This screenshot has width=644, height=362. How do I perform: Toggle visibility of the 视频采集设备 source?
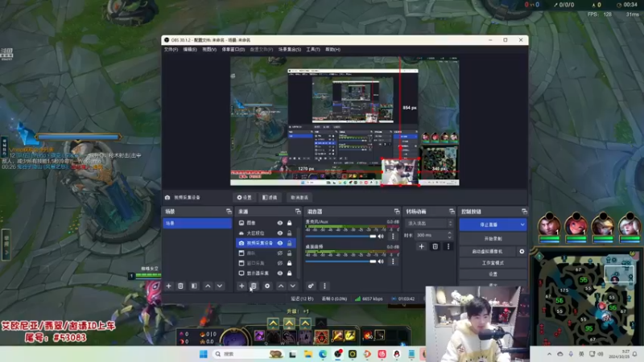pyautogui.click(x=279, y=243)
